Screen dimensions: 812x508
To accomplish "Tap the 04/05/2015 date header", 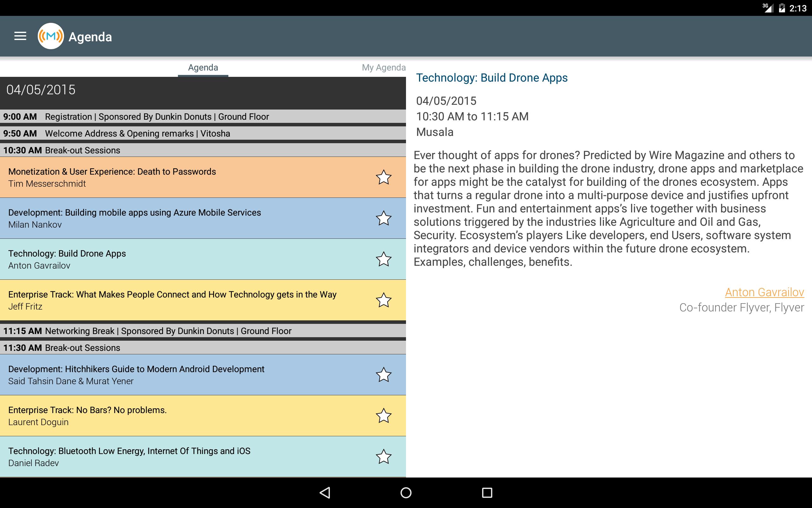I will coord(203,93).
